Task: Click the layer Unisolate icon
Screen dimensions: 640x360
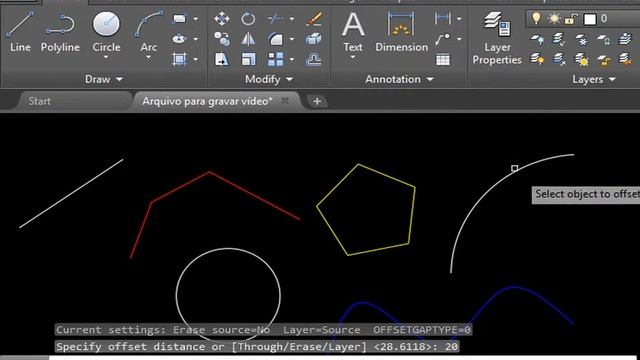Action: [x=559, y=60]
